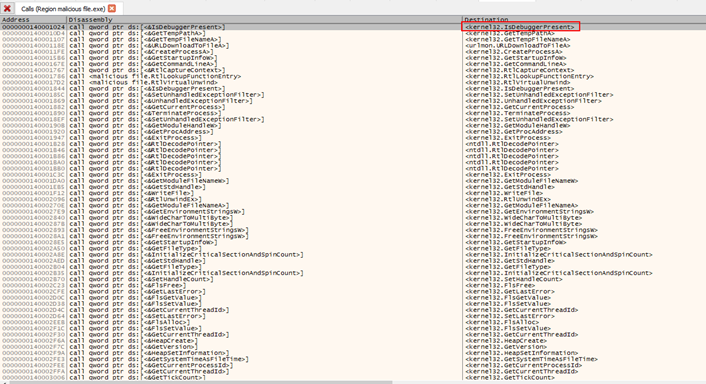Select the &HeapCreate call disassembly

click(x=133, y=341)
